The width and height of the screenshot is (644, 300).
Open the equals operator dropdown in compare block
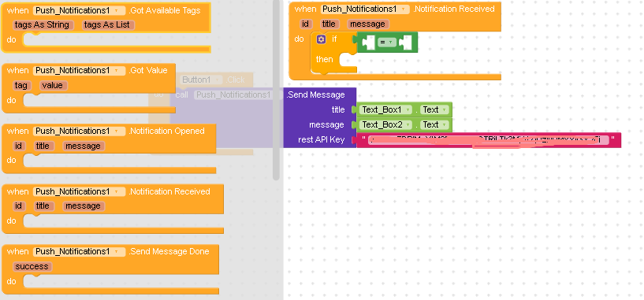click(387, 42)
